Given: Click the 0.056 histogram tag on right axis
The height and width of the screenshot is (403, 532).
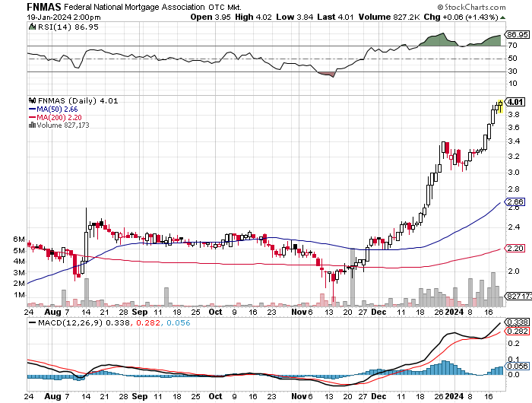Looking at the screenshot, I should 517,366.
